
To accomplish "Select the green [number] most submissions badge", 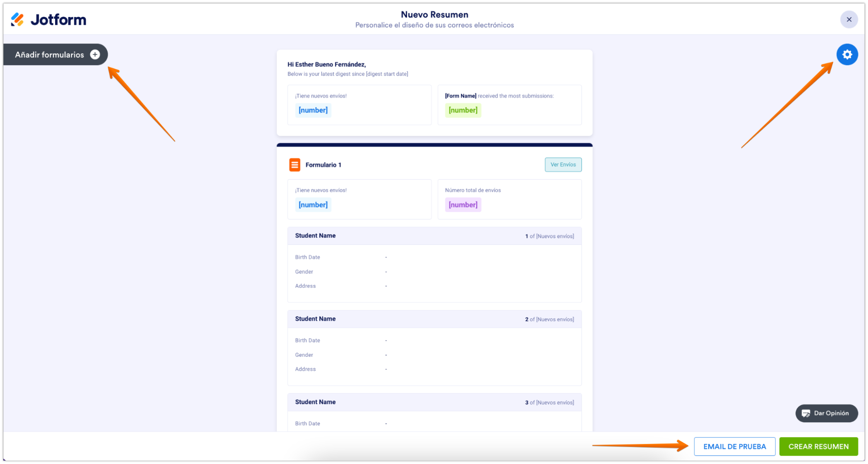I will (x=463, y=110).
